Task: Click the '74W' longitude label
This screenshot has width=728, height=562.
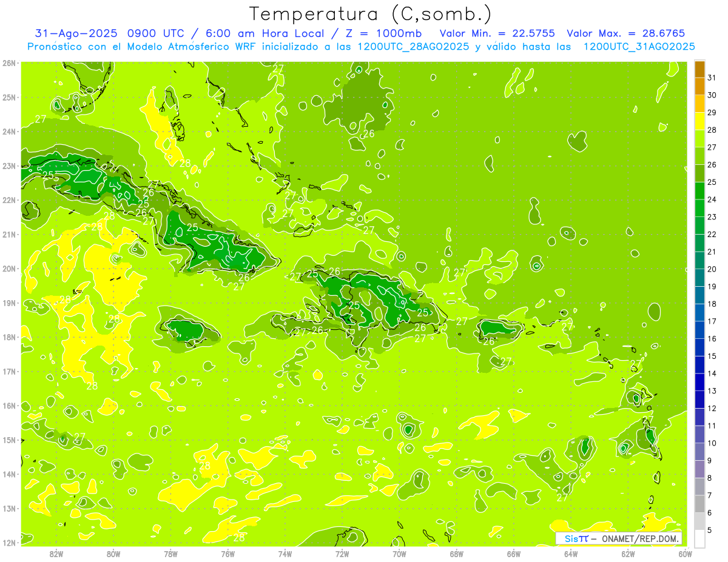Action: point(285,554)
